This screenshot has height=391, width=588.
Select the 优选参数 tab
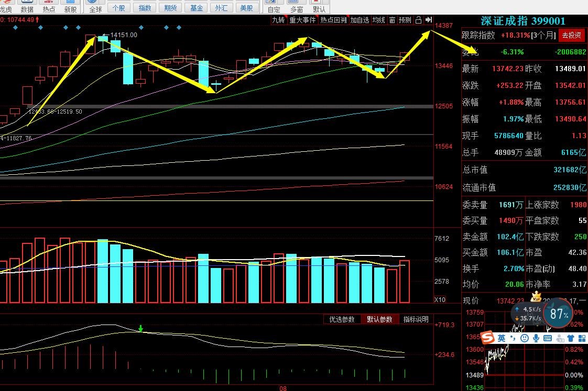click(x=342, y=319)
